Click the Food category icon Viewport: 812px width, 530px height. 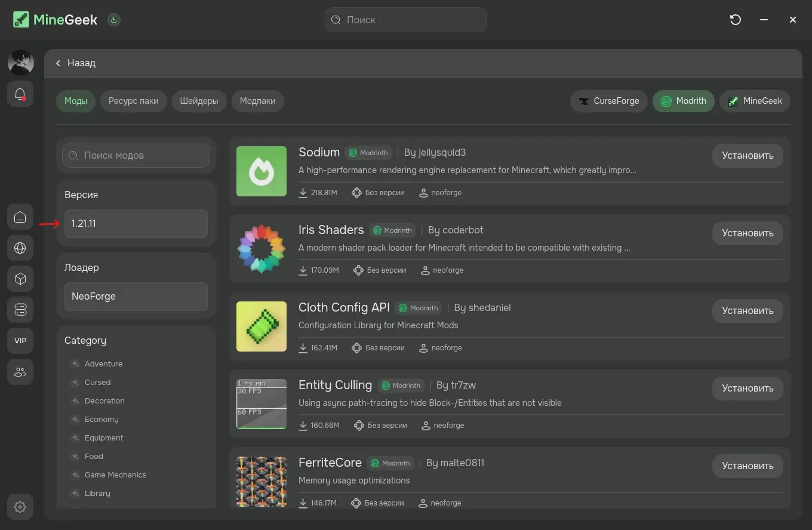tap(75, 456)
